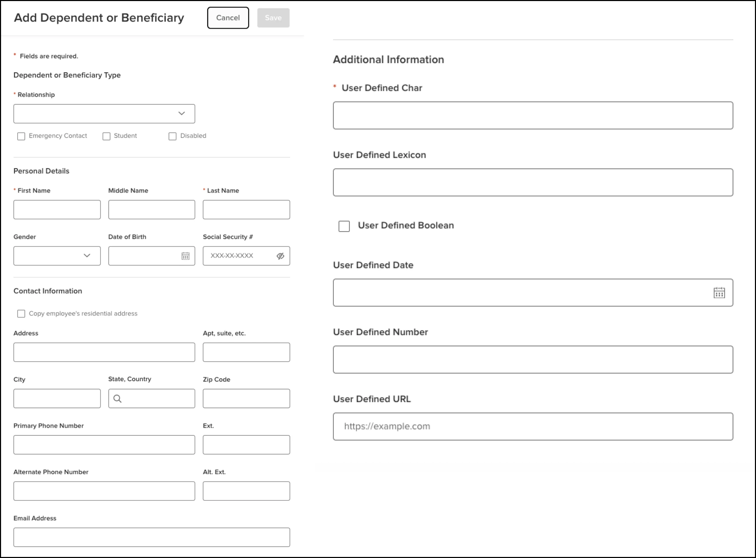Tick the Disabled checkbox

click(173, 136)
